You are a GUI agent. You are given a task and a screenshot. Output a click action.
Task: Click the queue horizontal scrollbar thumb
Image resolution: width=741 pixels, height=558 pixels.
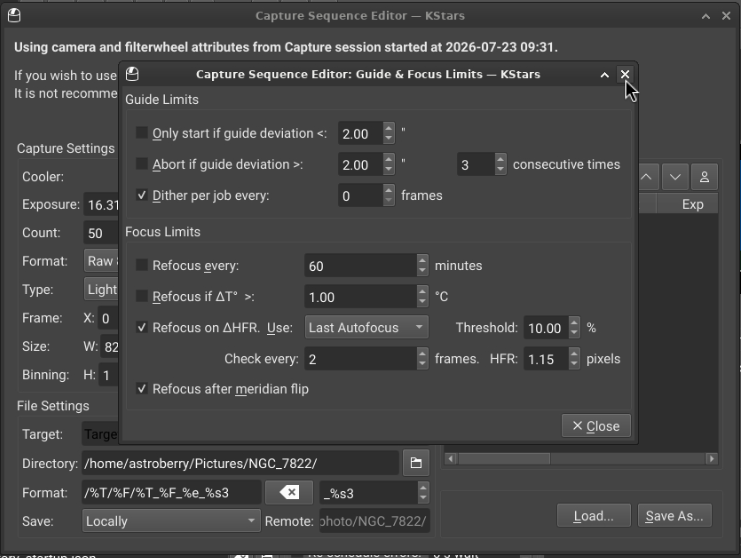[504, 458]
